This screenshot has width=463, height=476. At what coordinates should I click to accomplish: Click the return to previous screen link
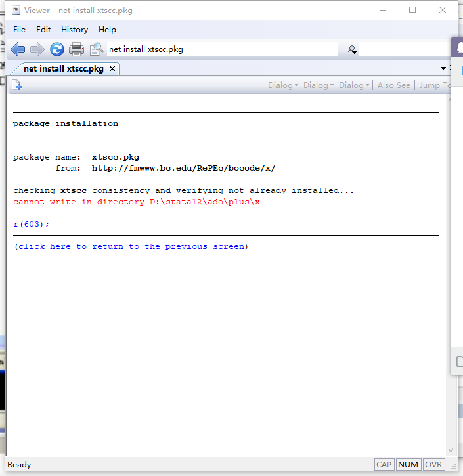[x=131, y=246]
